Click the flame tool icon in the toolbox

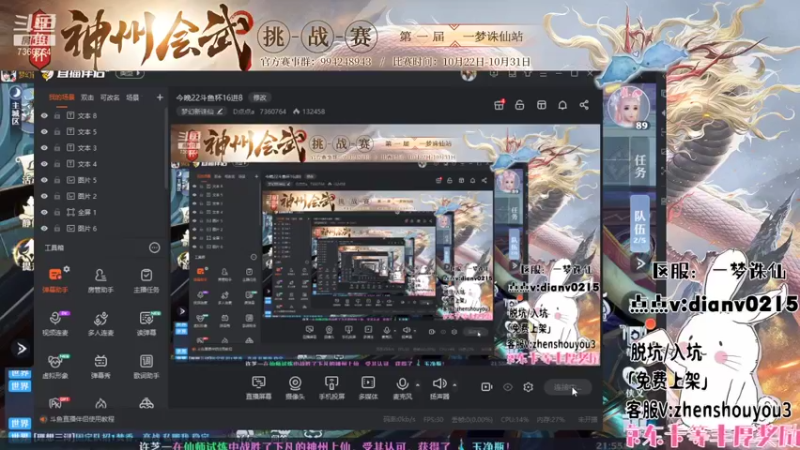101,404
